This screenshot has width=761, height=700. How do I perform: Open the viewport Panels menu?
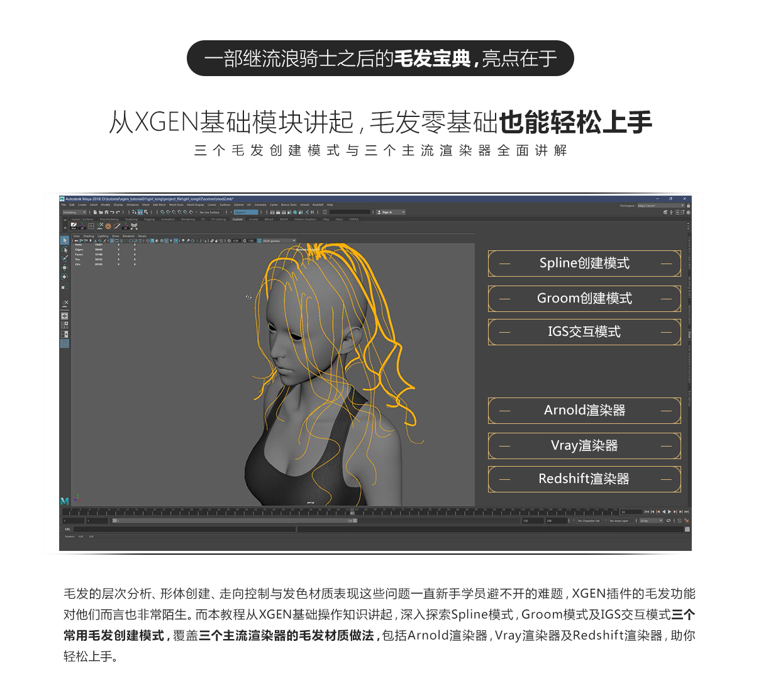[x=142, y=236]
